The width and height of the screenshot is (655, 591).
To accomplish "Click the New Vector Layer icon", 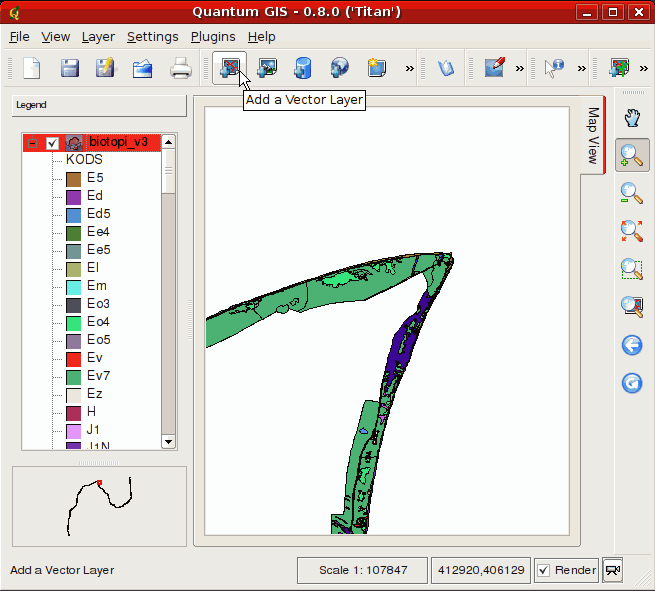I will 376,68.
